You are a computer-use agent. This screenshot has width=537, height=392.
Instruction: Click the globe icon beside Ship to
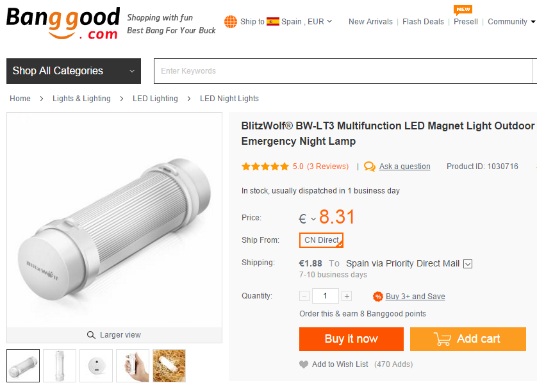click(x=231, y=22)
